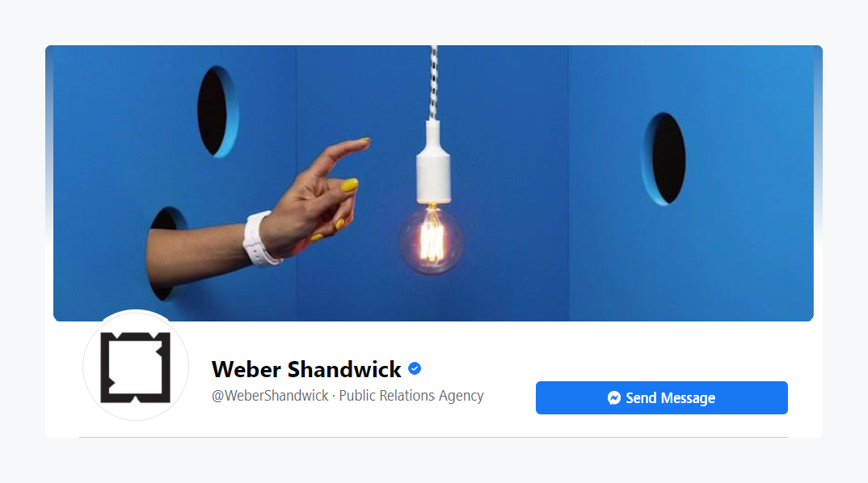
Task: Click the oval hole right of the lamp
Action: click(x=664, y=159)
